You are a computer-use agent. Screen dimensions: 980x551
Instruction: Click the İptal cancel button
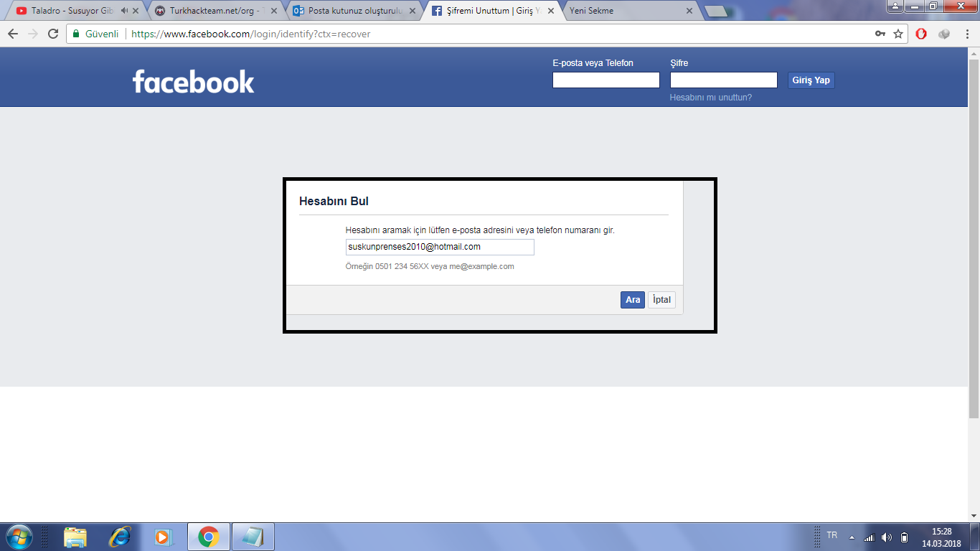pyautogui.click(x=661, y=300)
